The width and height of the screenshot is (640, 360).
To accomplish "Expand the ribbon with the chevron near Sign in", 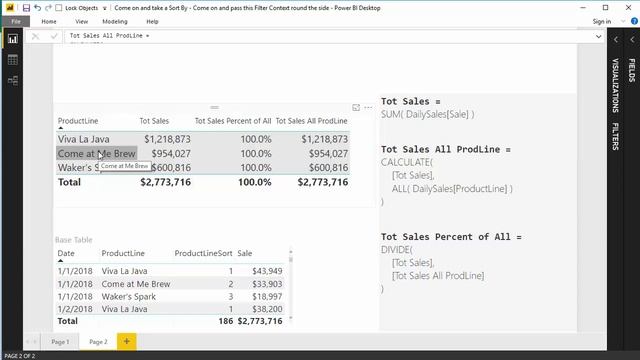I will (x=623, y=21).
